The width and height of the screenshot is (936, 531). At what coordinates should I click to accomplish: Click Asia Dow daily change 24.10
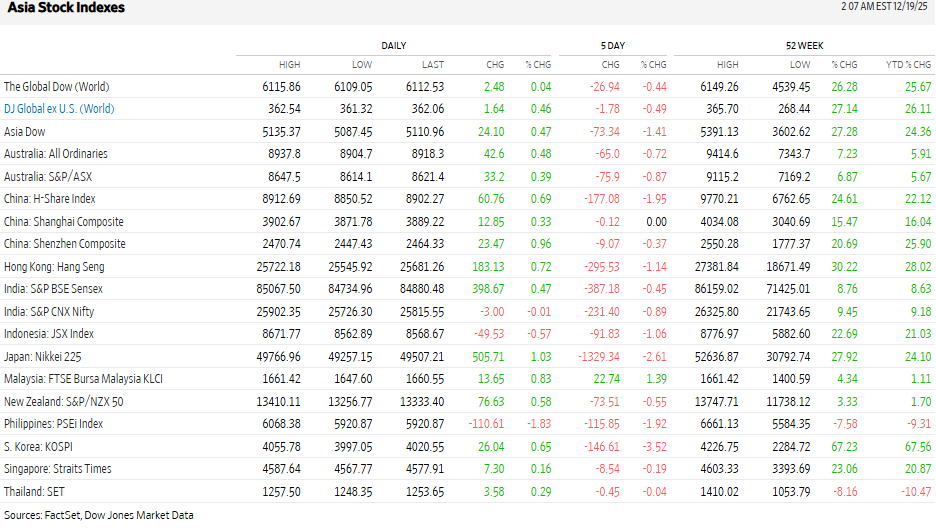[491, 131]
